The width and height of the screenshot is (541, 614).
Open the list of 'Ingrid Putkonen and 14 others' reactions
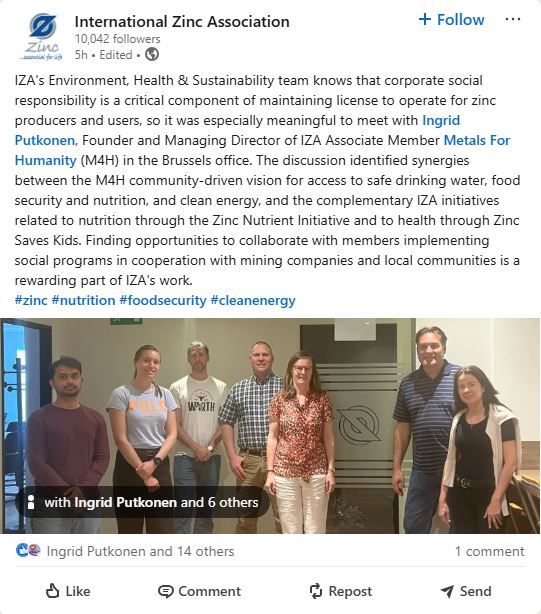coord(140,551)
